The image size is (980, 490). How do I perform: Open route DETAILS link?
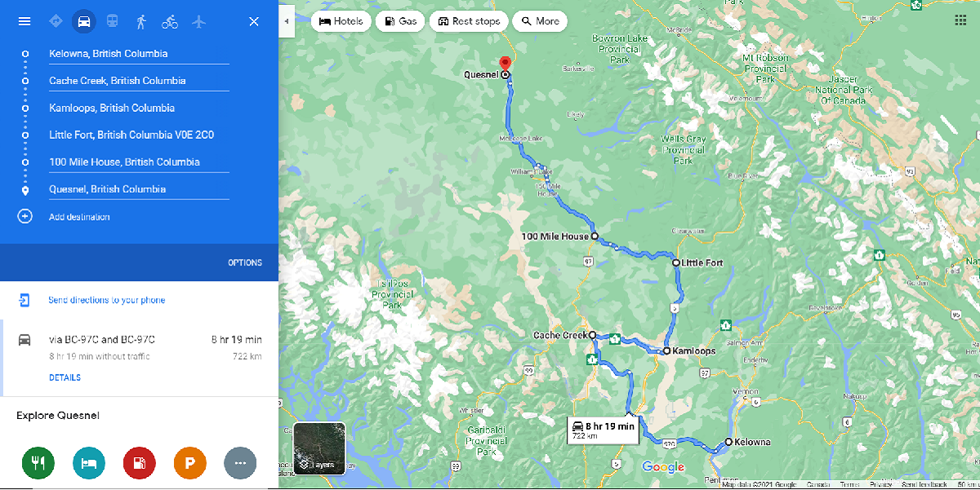[x=65, y=378]
